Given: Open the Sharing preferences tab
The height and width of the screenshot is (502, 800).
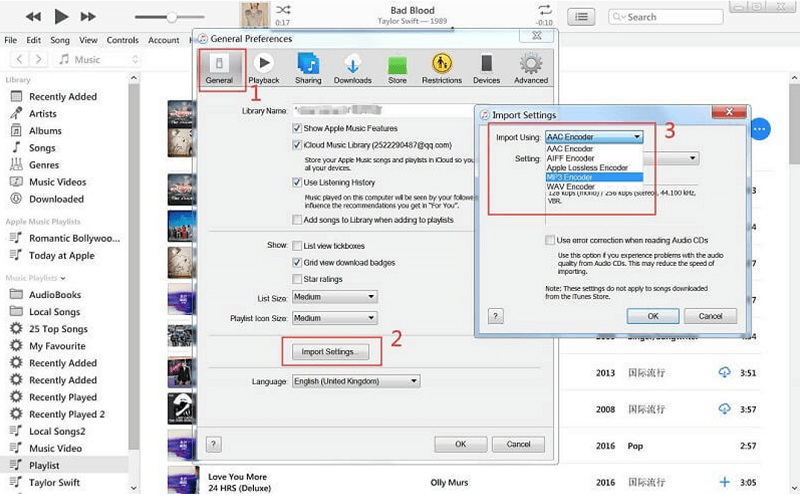Looking at the screenshot, I should click(308, 69).
